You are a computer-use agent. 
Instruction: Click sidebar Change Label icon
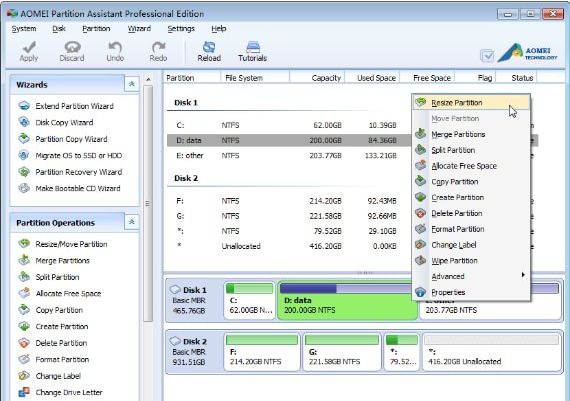pyautogui.click(x=24, y=376)
